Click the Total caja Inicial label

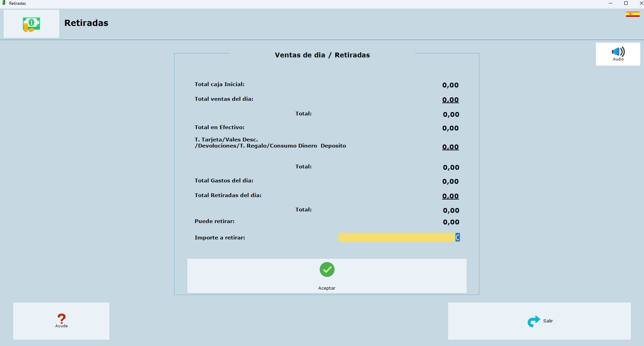coord(219,84)
